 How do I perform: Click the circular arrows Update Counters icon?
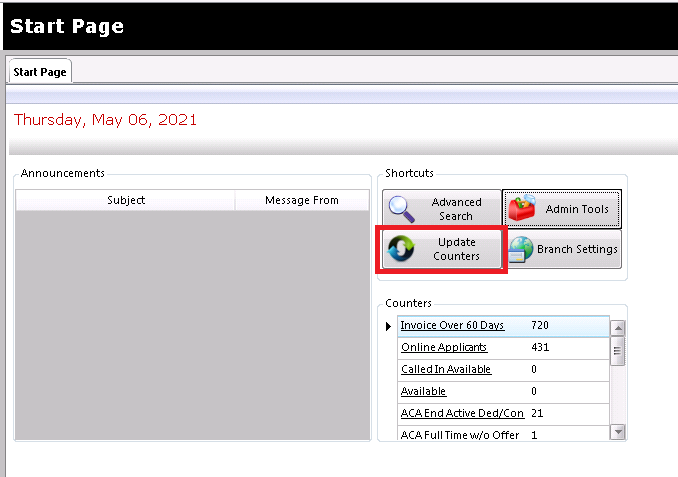click(401, 248)
